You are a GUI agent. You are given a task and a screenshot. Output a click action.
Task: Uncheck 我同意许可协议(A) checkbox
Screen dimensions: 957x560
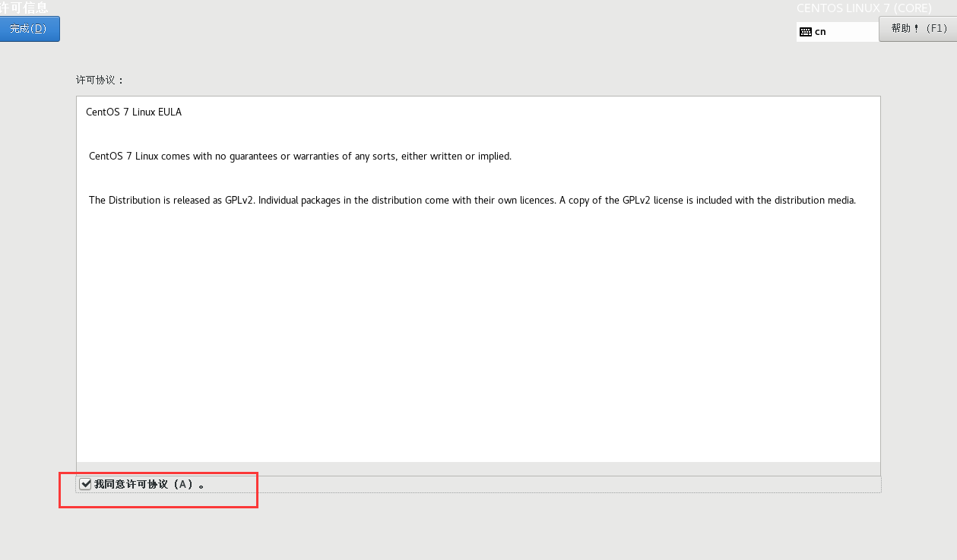pos(85,484)
